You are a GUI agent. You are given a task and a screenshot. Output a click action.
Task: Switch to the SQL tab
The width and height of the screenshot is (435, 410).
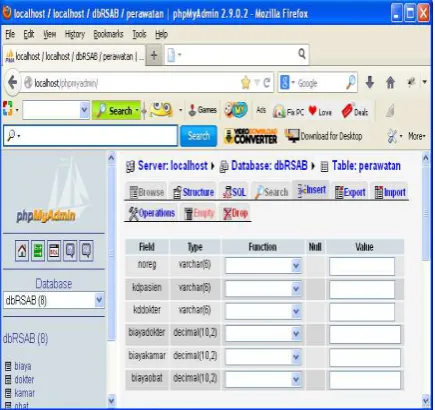coord(234,192)
